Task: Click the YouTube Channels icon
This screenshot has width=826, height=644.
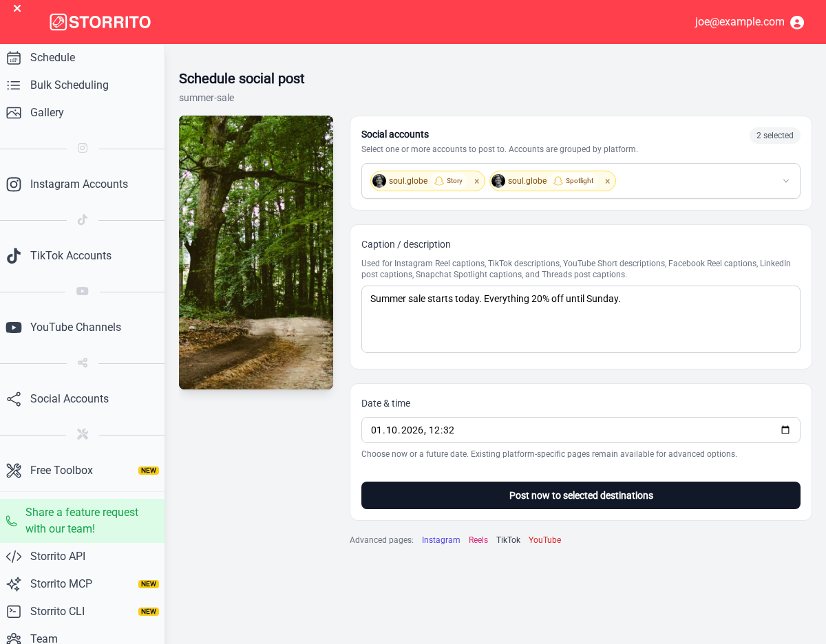Action: click(14, 328)
